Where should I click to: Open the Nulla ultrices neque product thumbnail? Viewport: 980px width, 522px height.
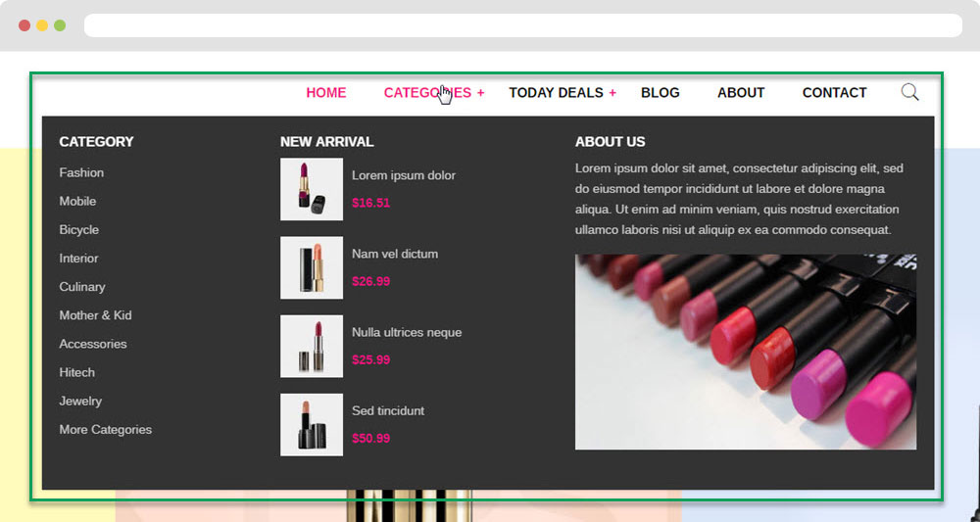(x=312, y=346)
